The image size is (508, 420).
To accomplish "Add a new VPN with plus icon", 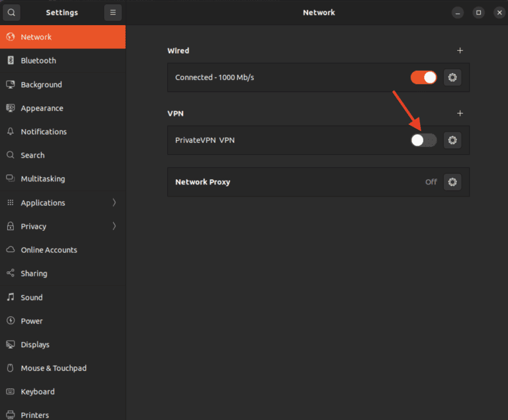I will coord(460,113).
